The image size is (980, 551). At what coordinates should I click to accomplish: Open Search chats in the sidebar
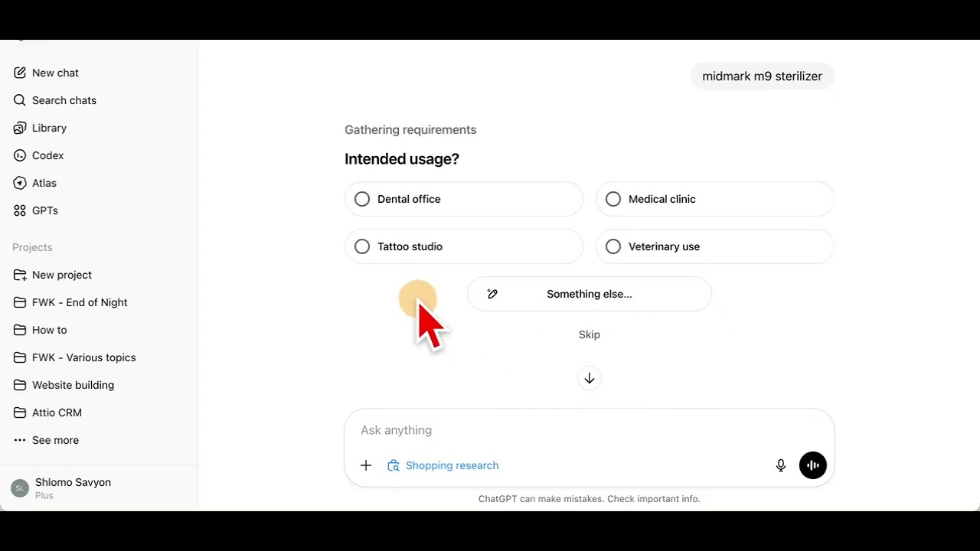(64, 100)
